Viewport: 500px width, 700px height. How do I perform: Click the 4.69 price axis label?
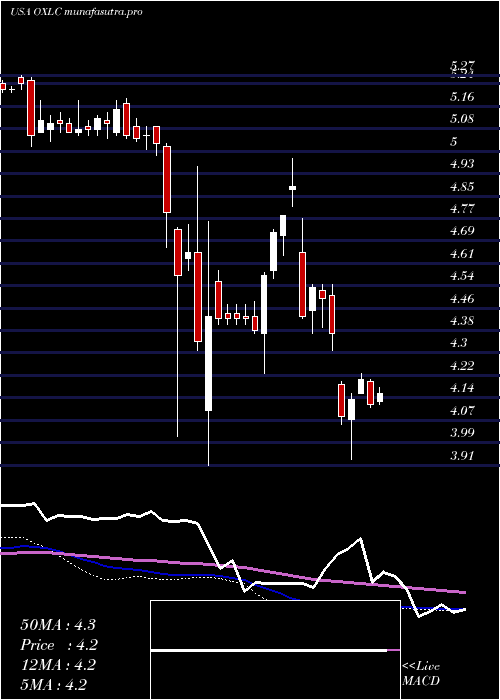click(x=462, y=231)
